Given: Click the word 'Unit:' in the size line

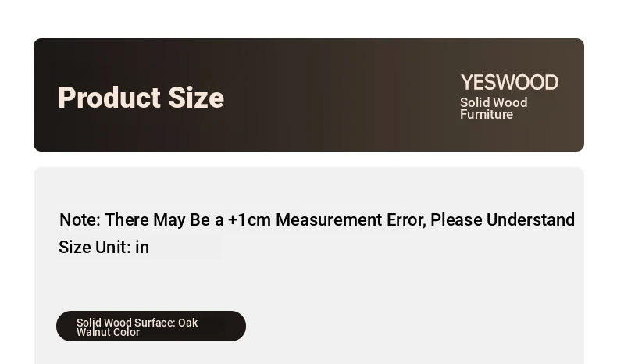Looking at the screenshot, I should (113, 247).
